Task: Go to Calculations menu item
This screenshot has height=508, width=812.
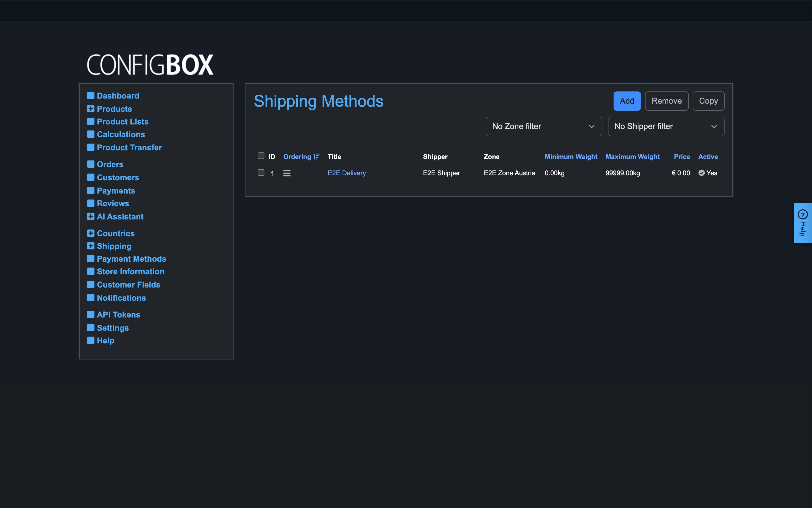Action: (x=121, y=134)
